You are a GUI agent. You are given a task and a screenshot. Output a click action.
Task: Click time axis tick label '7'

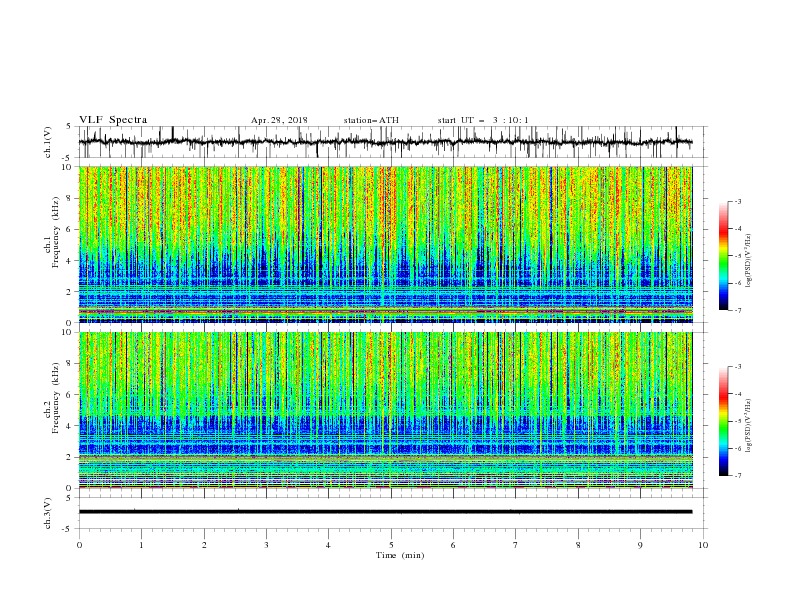pos(516,545)
